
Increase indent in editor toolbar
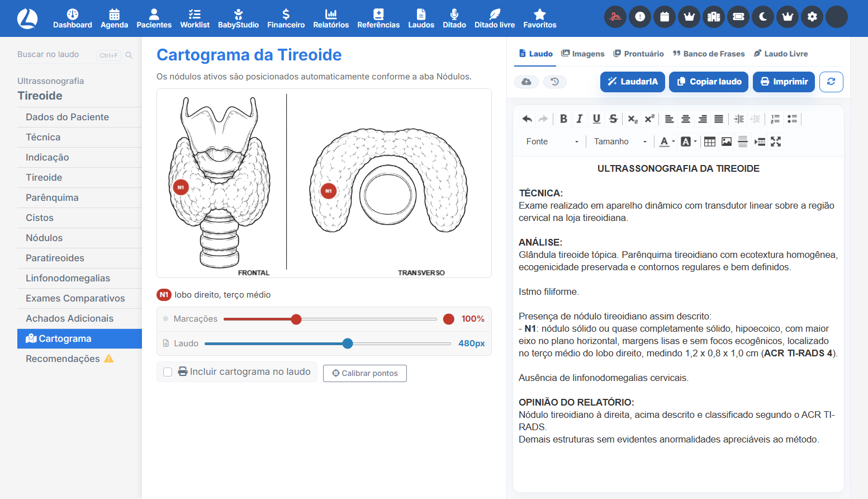point(739,119)
